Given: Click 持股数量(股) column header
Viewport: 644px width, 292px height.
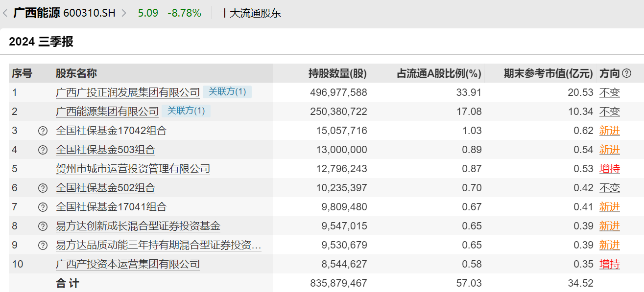Looking at the screenshot, I should pos(337,73).
